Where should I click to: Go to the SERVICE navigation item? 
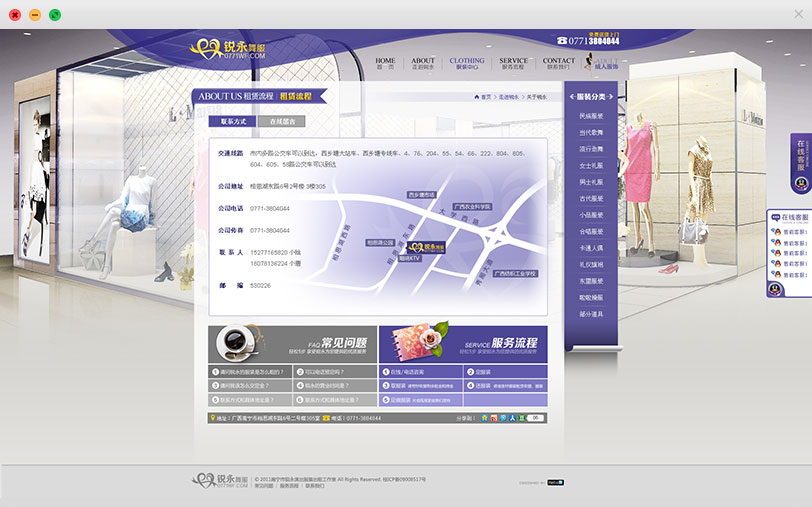coord(513,64)
